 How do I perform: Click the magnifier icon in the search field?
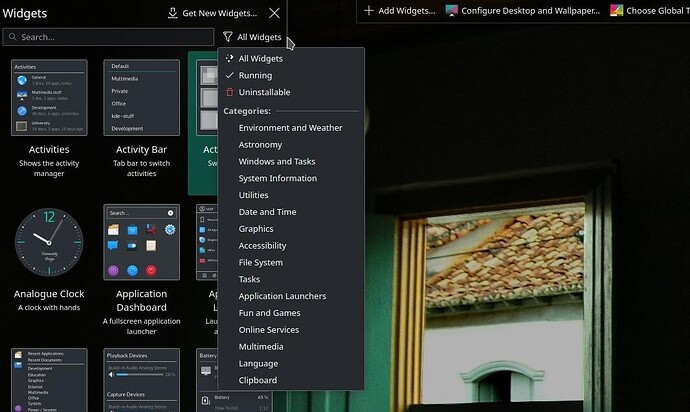[x=13, y=37]
